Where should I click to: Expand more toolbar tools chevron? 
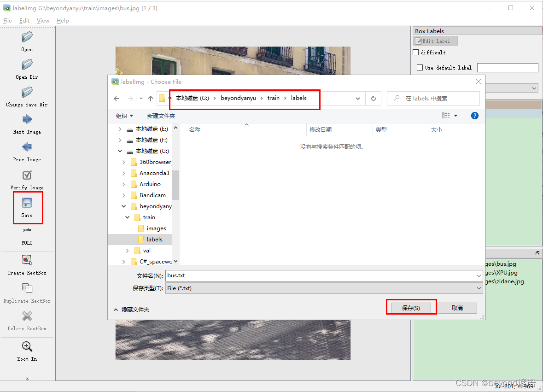(27, 379)
